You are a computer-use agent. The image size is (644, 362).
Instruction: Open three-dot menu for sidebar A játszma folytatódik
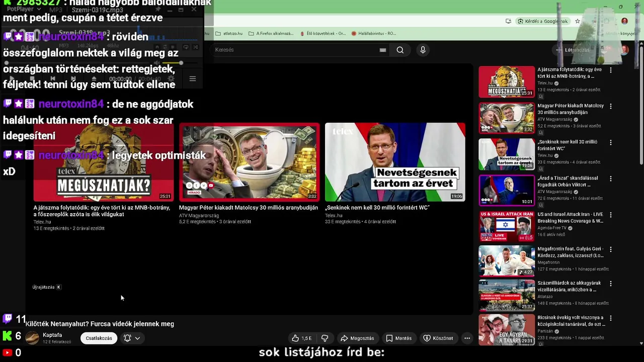(610, 70)
